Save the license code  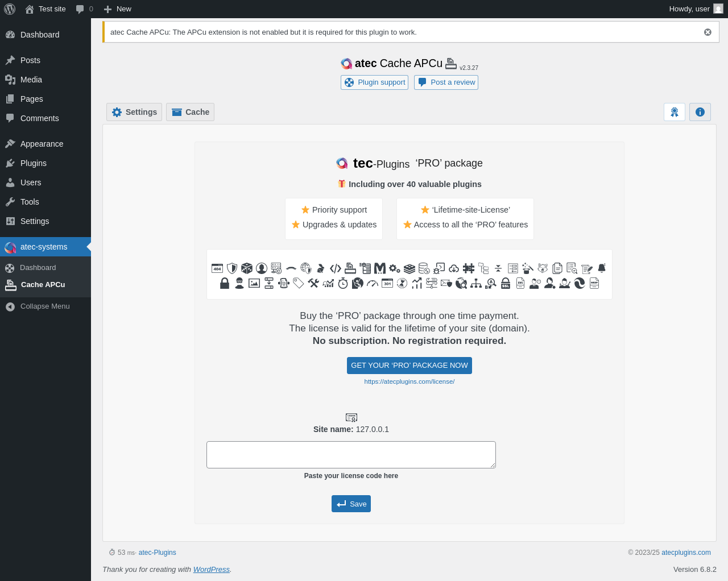[x=351, y=504]
